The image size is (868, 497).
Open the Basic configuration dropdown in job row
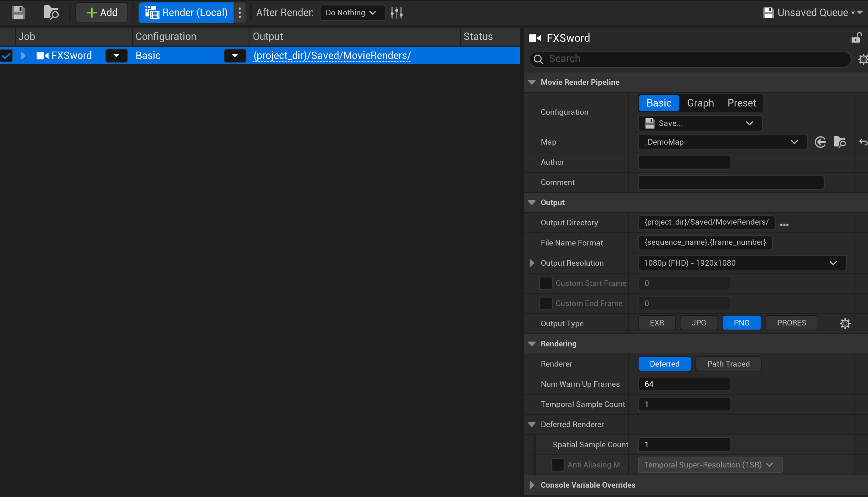(x=235, y=56)
